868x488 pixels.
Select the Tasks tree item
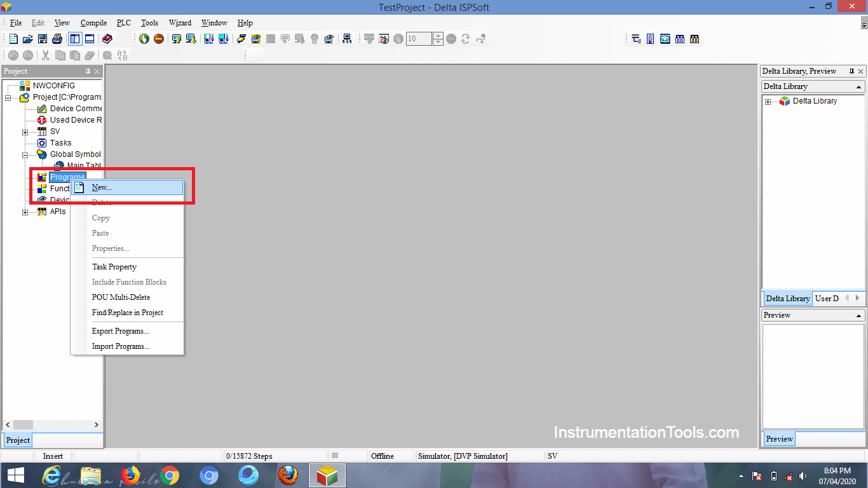(61, 143)
